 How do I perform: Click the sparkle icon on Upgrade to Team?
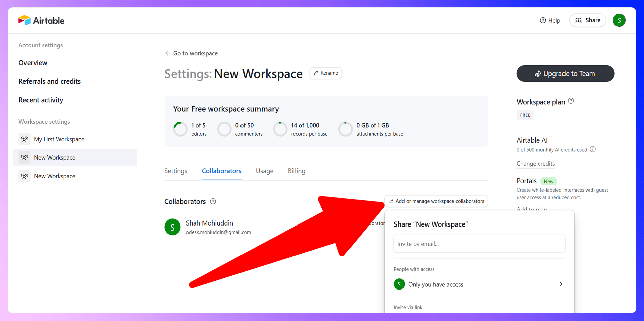(x=538, y=74)
